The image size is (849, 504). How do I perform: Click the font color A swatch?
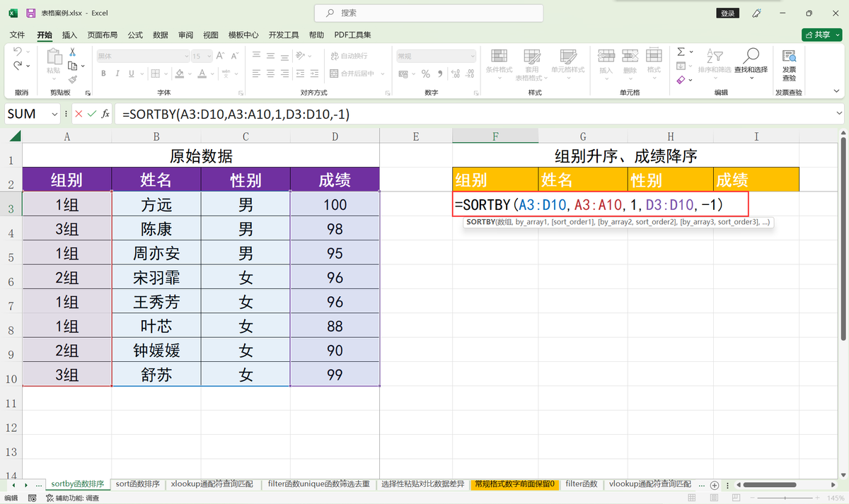click(202, 74)
